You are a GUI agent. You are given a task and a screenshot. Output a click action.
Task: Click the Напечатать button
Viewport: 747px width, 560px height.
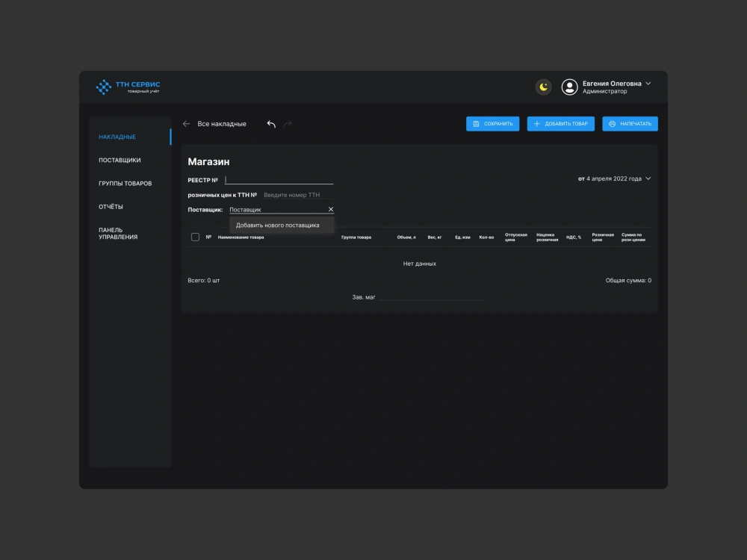tap(630, 124)
